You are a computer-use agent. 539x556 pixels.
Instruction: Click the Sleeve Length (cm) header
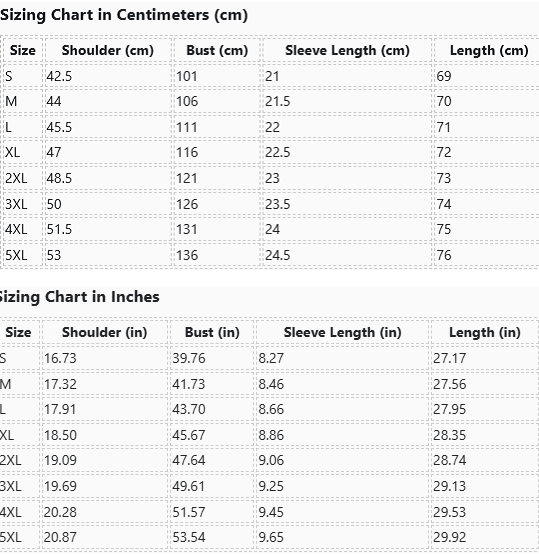347,50
